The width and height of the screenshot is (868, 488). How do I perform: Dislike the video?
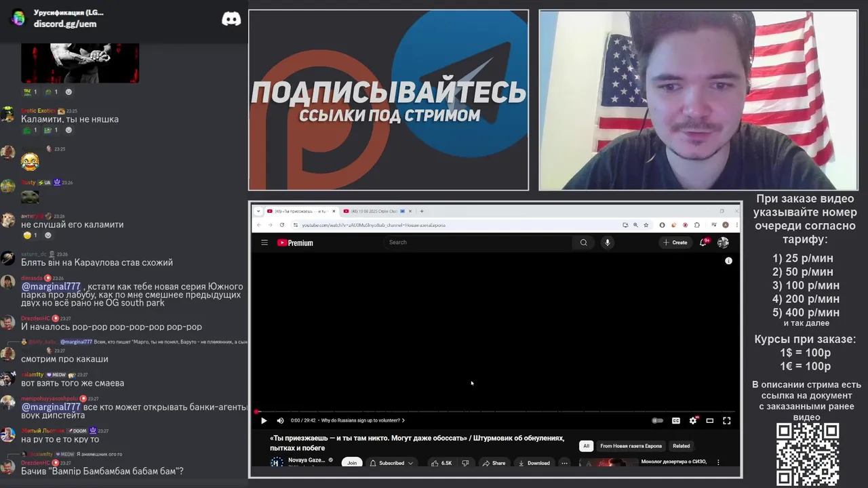[465, 463]
